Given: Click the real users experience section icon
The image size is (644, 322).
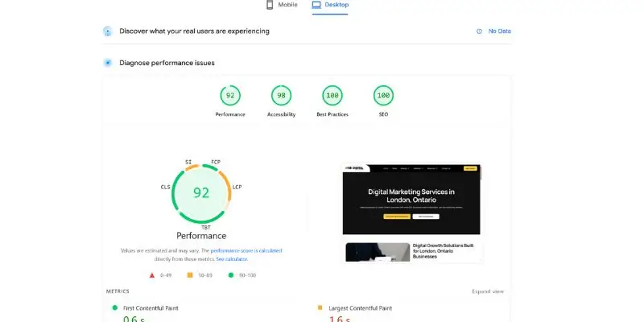Looking at the screenshot, I should tap(108, 31).
